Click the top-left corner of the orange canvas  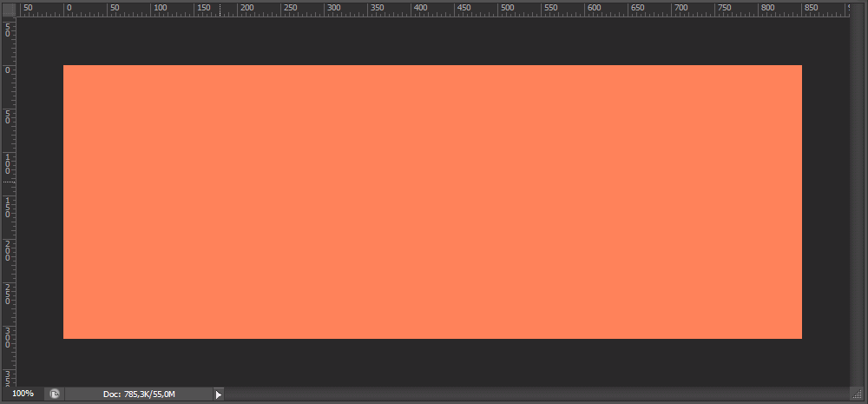coord(65,67)
